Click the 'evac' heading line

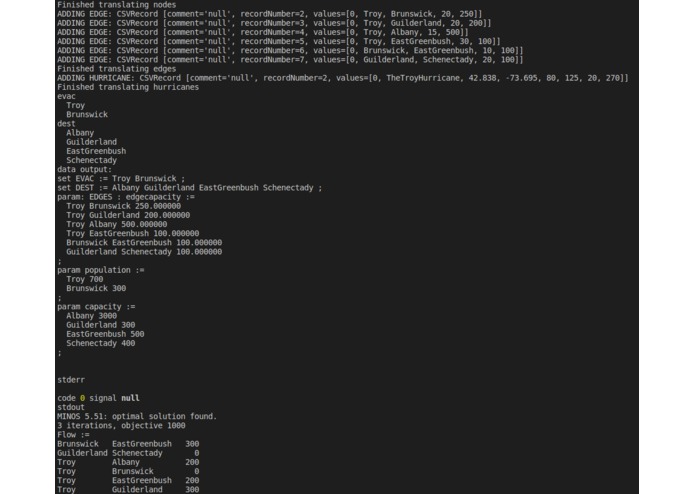[x=66, y=97]
